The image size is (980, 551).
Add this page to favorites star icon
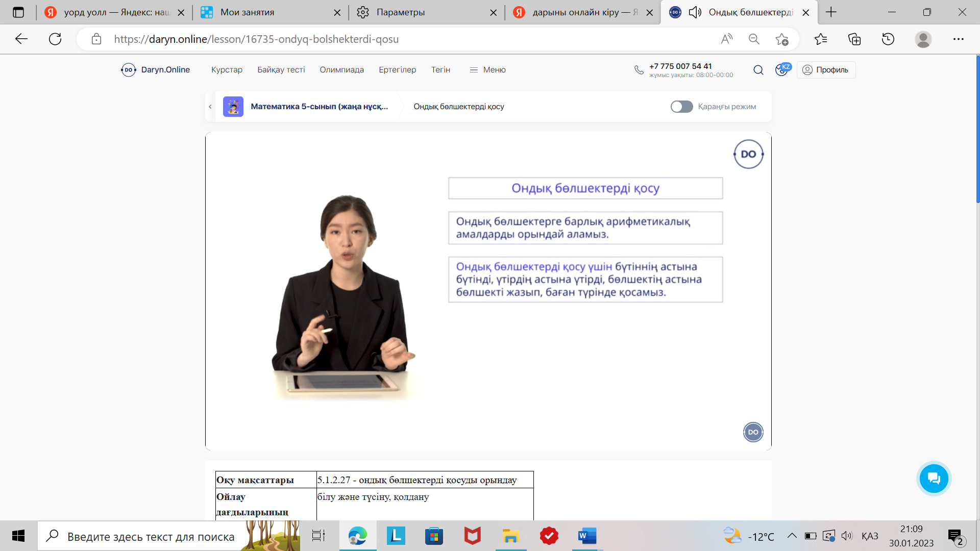pos(781,39)
